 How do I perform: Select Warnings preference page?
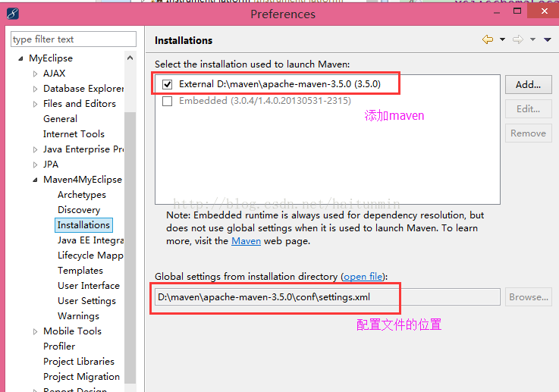[x=78, y=316]
